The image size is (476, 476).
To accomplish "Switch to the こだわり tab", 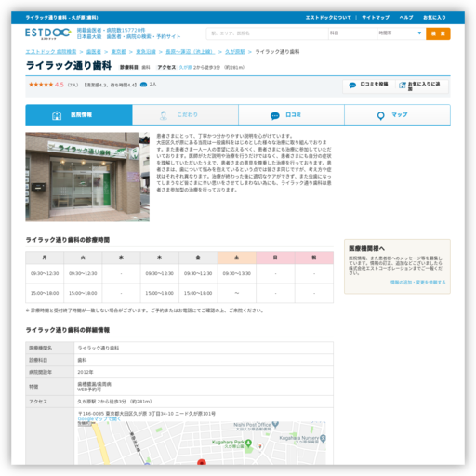I will (185, 115).
